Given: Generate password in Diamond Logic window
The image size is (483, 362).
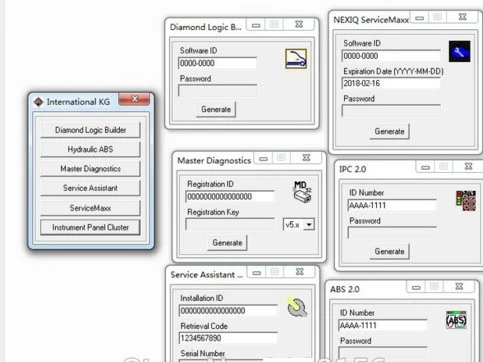Looking at the screenshot, I should [216, 109].
